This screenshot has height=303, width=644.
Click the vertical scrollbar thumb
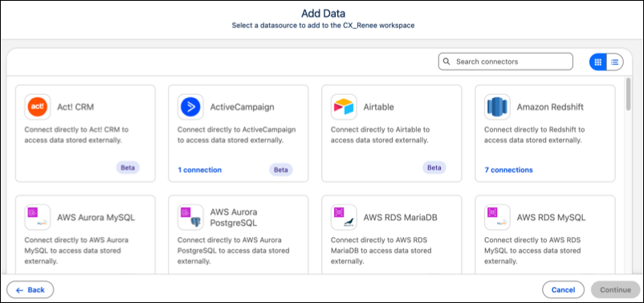coord(629,94)
